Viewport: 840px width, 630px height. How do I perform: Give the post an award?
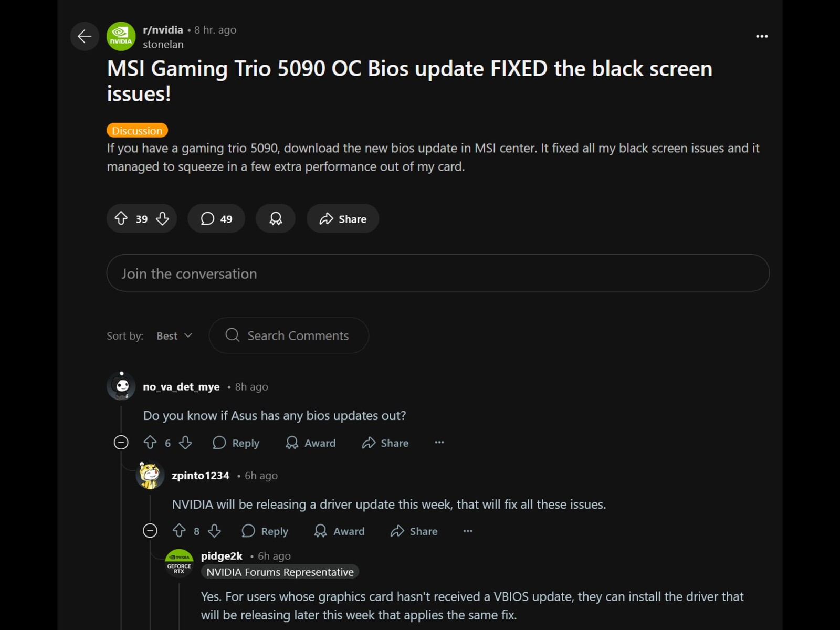(x=276, y=218)
